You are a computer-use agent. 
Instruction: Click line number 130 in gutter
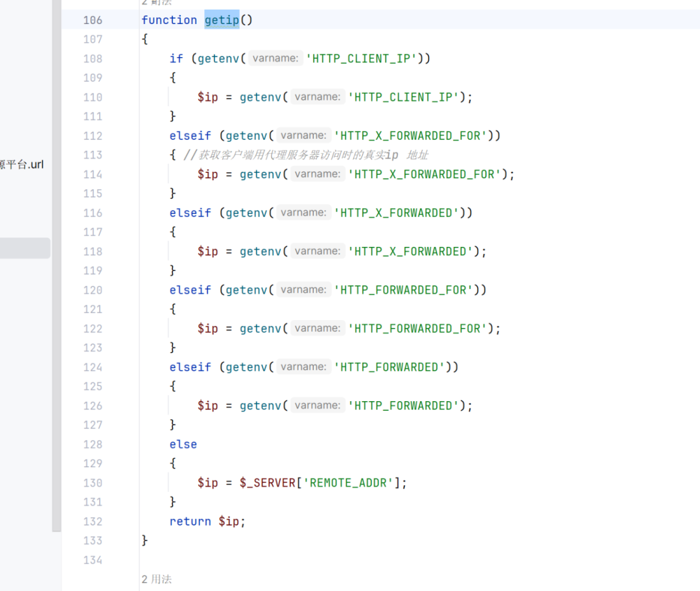tap(93, 483)
